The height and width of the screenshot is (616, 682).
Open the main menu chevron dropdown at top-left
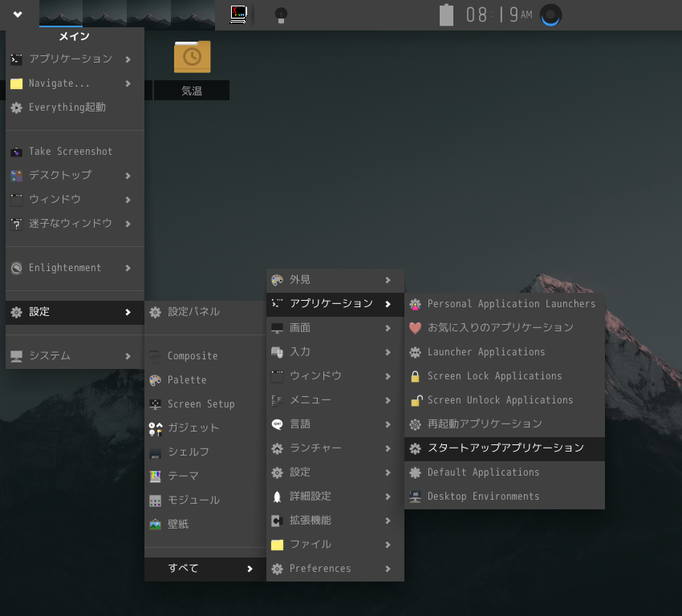tap(18, 14)
